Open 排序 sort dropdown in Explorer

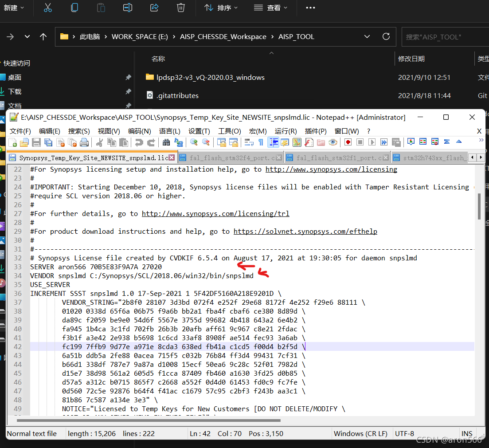[x=221, y=8]
